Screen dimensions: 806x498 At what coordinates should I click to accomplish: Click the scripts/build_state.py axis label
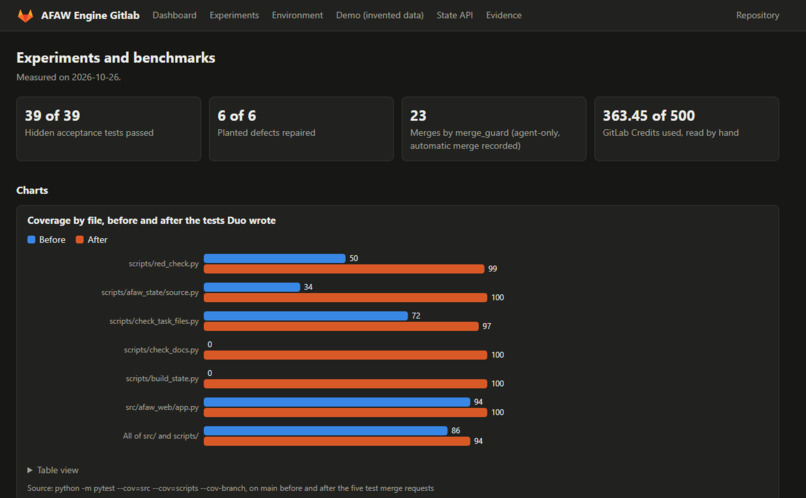162,379
